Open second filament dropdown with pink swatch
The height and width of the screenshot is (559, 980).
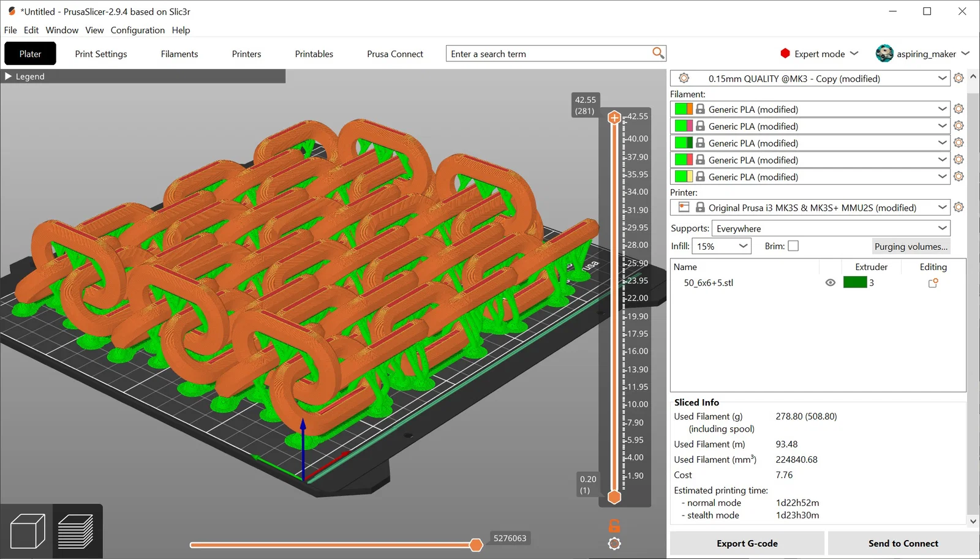pyautogui.click(x=942, y=126)
